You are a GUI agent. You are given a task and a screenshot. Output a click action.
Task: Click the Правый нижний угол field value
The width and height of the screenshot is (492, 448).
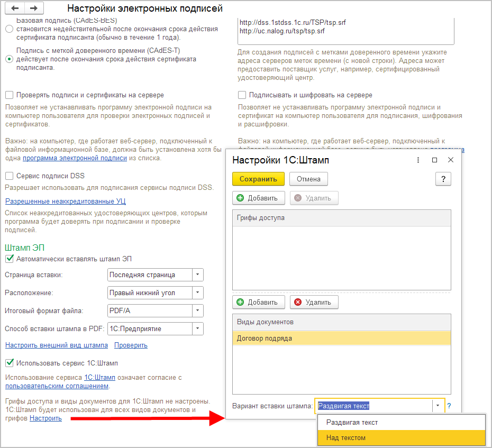[150, 292]
